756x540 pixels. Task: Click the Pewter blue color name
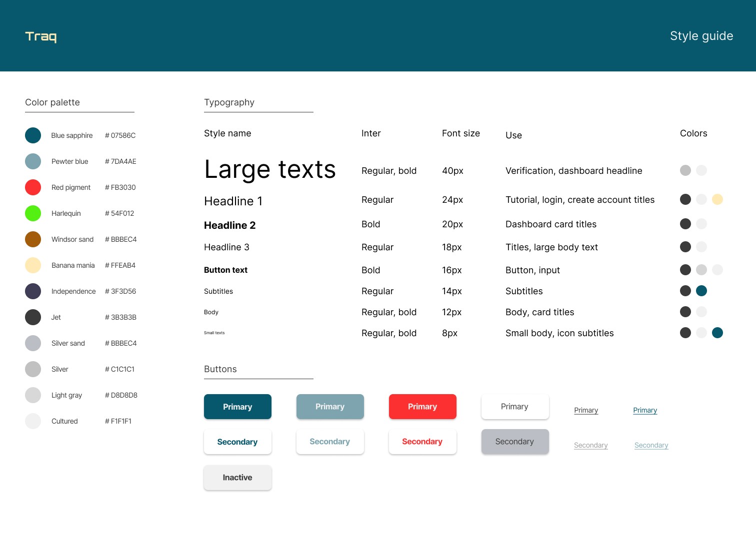(x=70, y=161)
